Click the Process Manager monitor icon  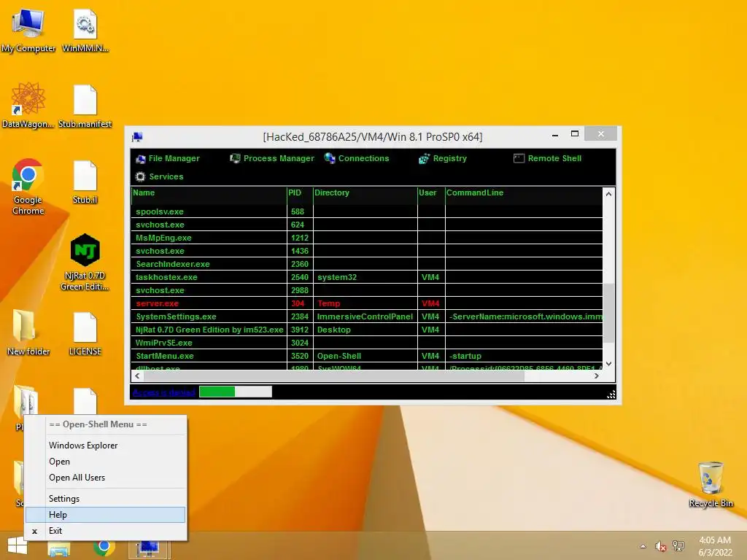click(x=235, y=158)
